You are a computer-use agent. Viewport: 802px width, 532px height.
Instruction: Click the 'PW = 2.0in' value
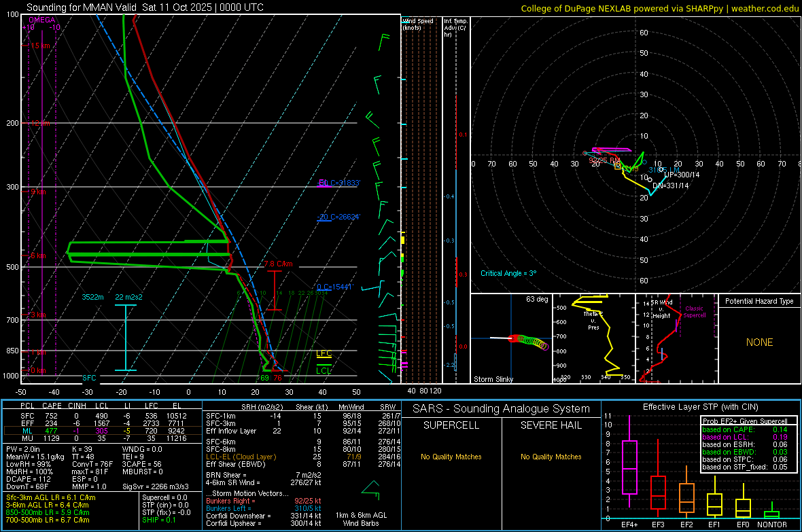(x=23, y=449)
